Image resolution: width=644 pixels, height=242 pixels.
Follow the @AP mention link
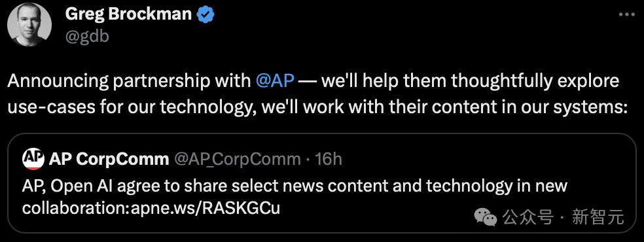(275, 81)
